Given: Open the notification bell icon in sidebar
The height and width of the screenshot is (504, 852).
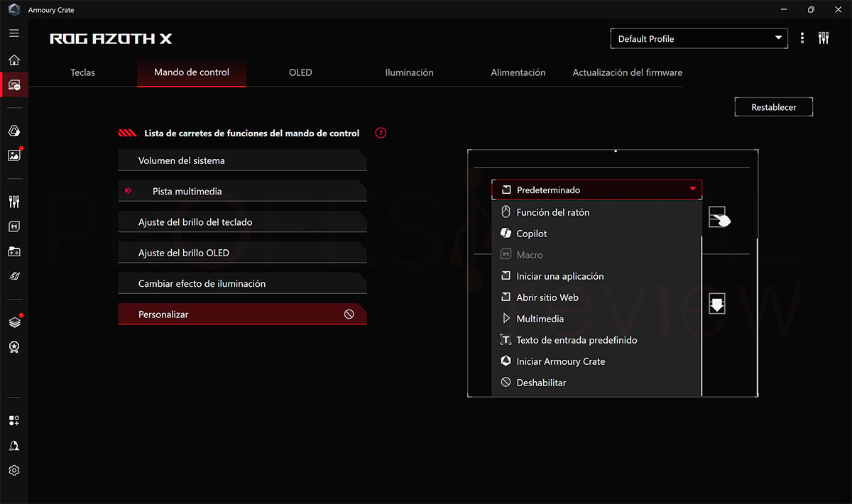Looking at the screenshot, I should [x=14, y=446].
